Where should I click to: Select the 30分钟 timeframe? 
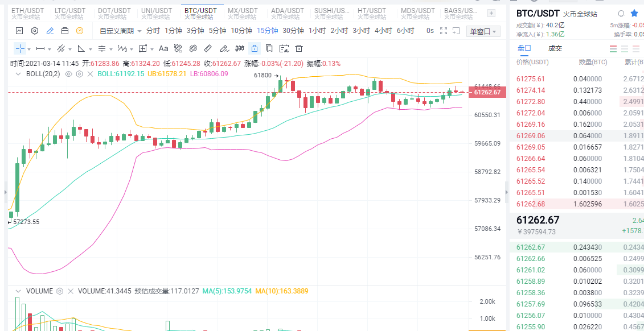point(293,31)
